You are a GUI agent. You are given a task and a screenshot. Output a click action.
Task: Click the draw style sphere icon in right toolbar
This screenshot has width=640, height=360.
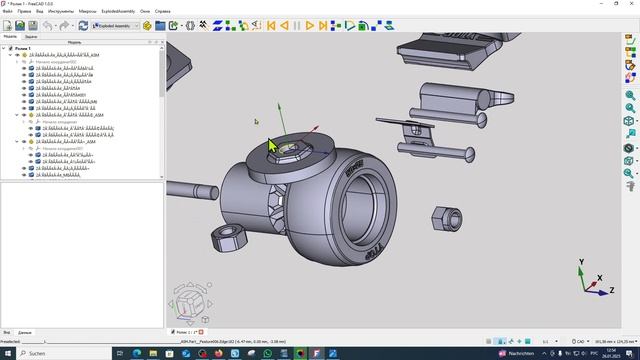629,148
